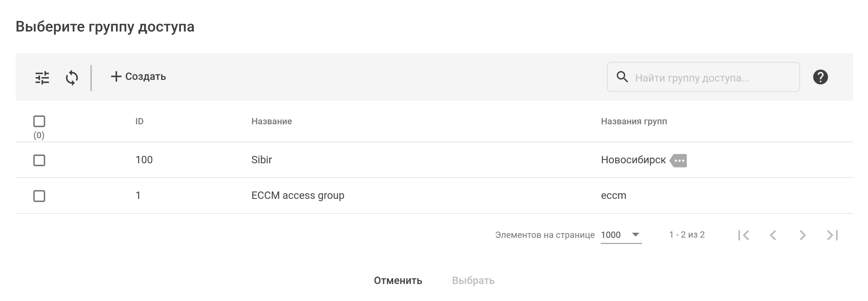This screenshot has height=301, width=868.
Task: Click the plus icon next to Создать
Action: point(116,77)
